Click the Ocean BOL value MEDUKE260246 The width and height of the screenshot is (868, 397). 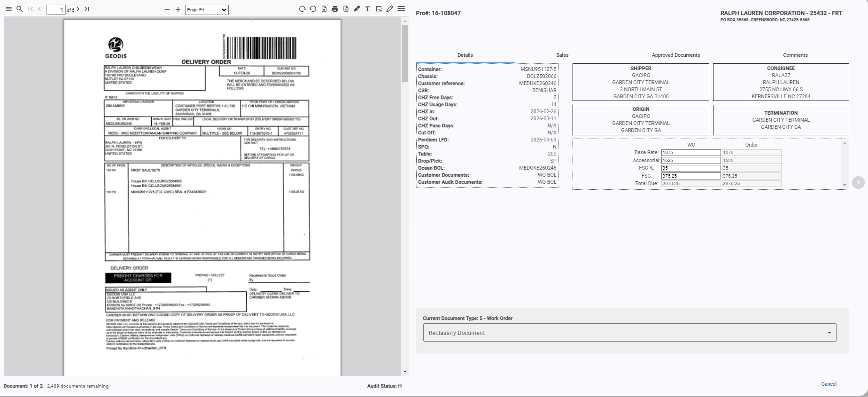(537, 168)
